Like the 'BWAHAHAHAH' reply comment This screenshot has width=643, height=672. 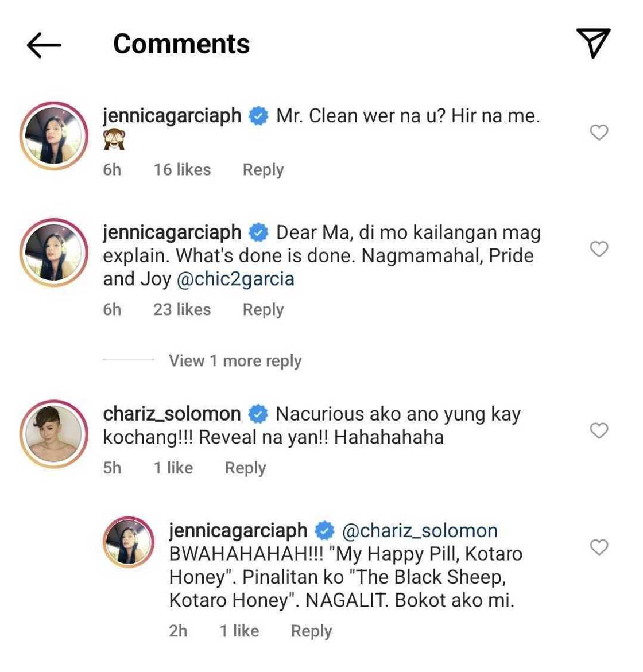coord(599,547)
